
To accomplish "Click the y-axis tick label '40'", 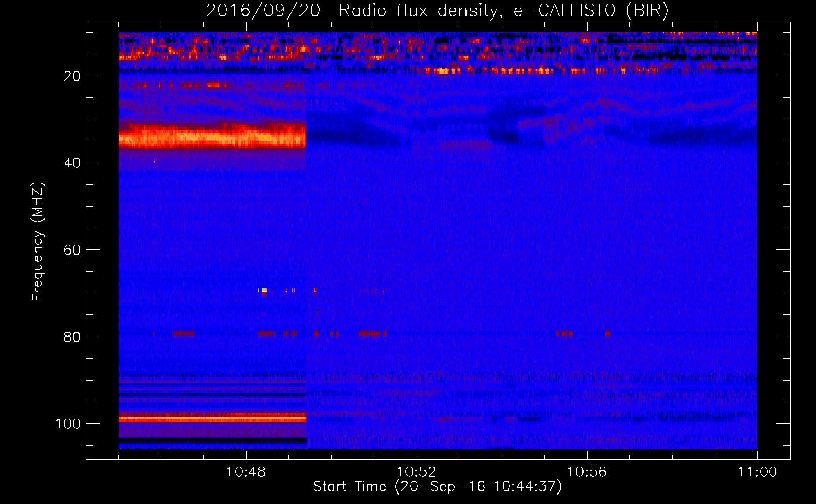I will click(73, 163).
